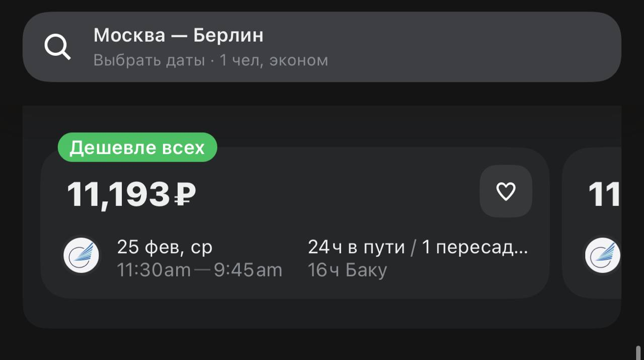Tap the green Дешевле всех badge
Screen dimensions: 644x360
pos(137,147)
